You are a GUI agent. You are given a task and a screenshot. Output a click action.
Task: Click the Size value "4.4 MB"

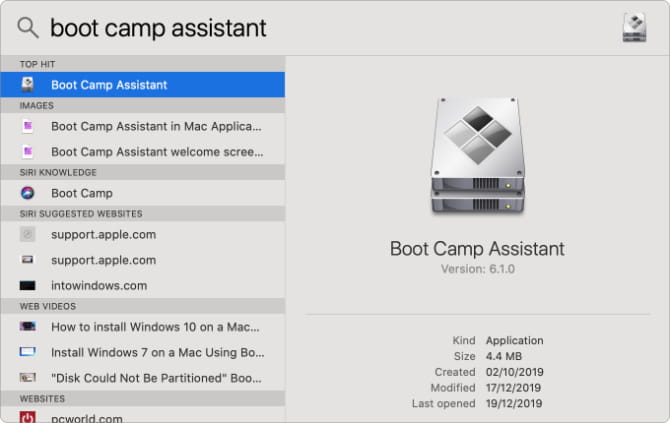point(504,356)
